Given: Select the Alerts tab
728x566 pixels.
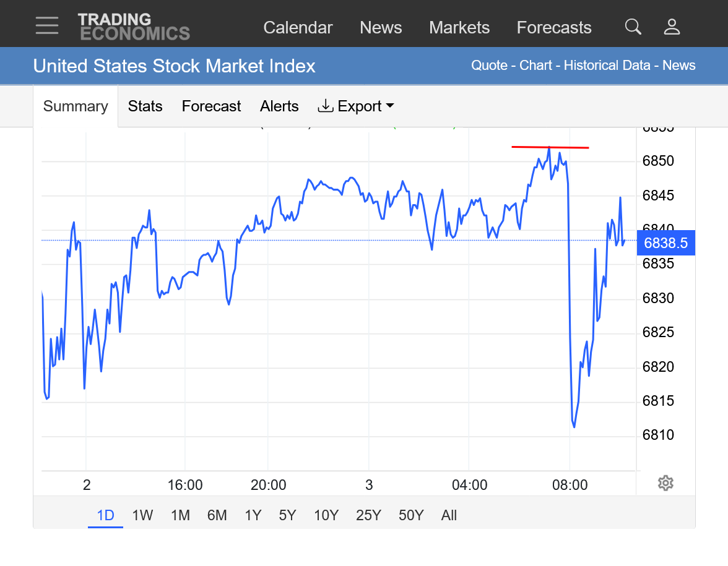Looking at the screenshot, I should [x=279, y=106].
